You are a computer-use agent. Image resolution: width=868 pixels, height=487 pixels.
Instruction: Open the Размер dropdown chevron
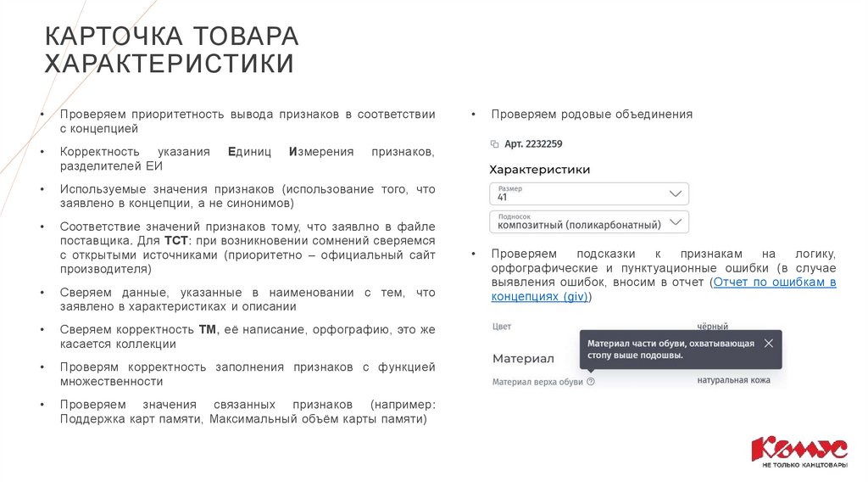675,194
